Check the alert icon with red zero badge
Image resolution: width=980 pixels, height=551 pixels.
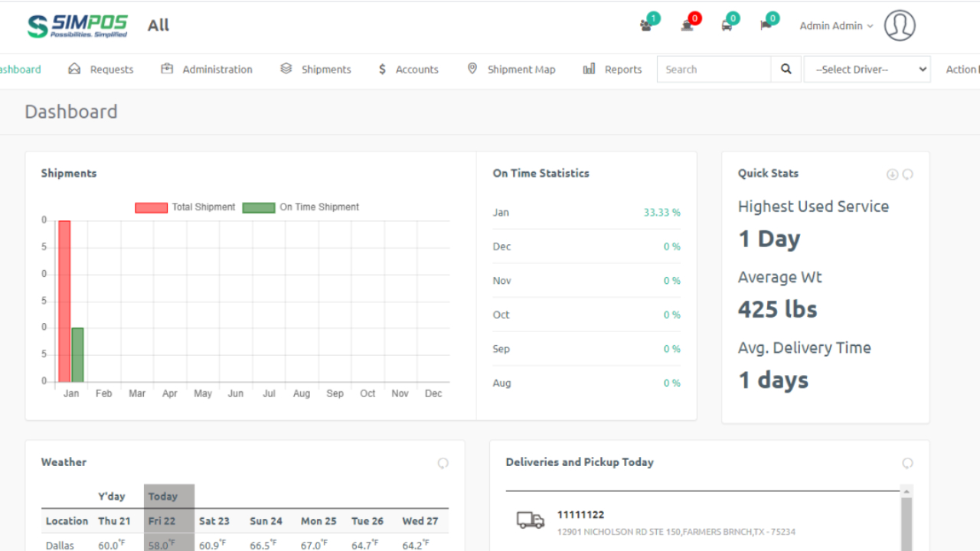pyautogui.click(x=687, y=24)
